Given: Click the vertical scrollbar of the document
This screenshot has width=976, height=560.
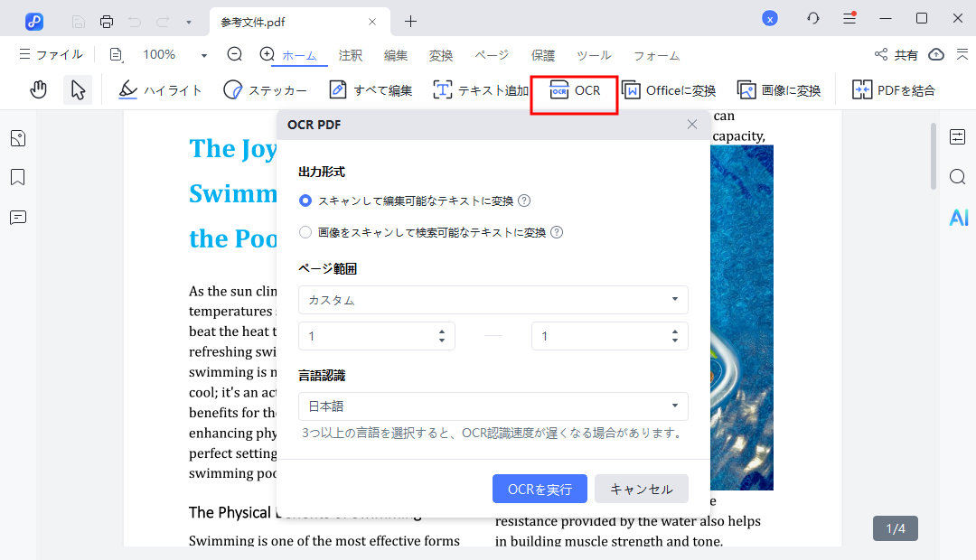Looking at the screenshot, I should 933,154.
